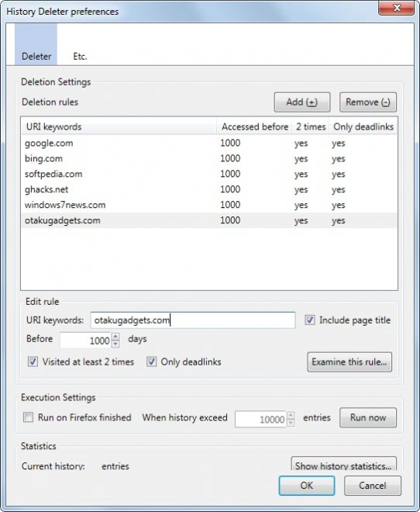This screenshot has width=420, height=512.
Task: Click the history exceed entries field
Action: [x=260, y=419]
